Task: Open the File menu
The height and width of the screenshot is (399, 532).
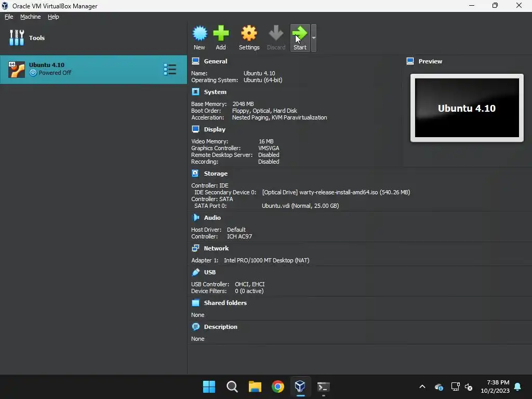Action: point(9,17)
